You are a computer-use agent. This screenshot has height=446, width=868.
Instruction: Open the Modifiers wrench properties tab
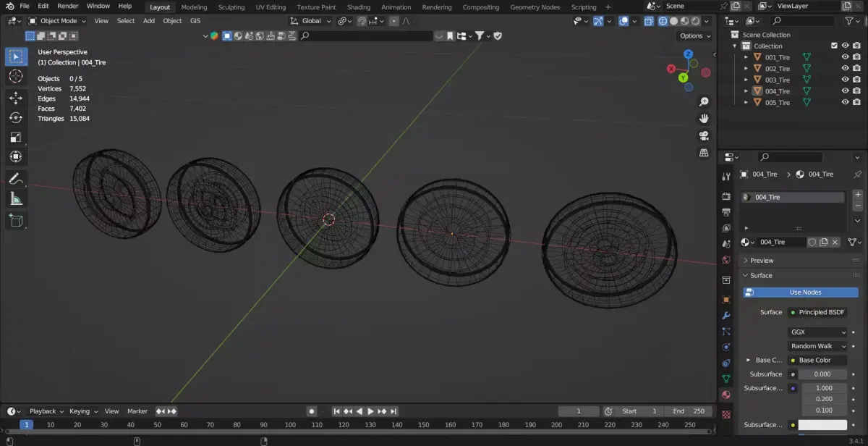(726, 316)
